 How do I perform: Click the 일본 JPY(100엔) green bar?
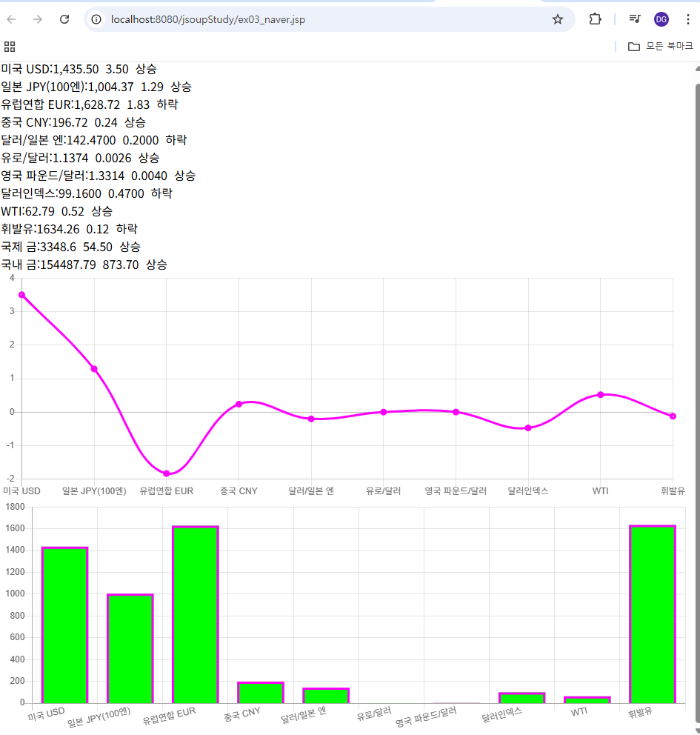(x=130, y=648)
